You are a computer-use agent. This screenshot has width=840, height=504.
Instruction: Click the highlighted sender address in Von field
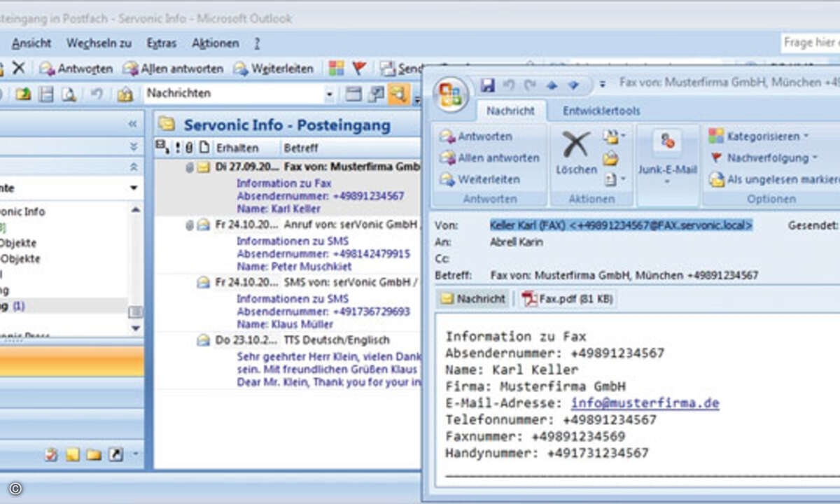621,225
